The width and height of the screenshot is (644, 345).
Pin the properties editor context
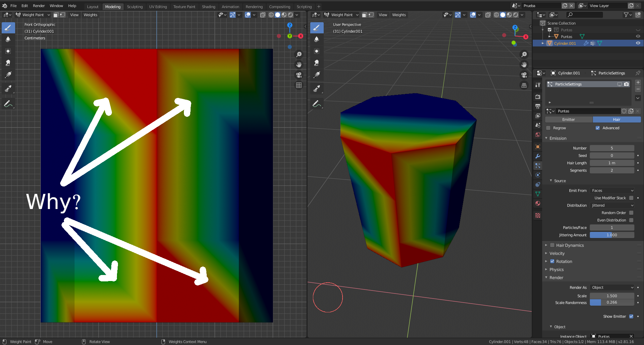(x=638, y=73)
